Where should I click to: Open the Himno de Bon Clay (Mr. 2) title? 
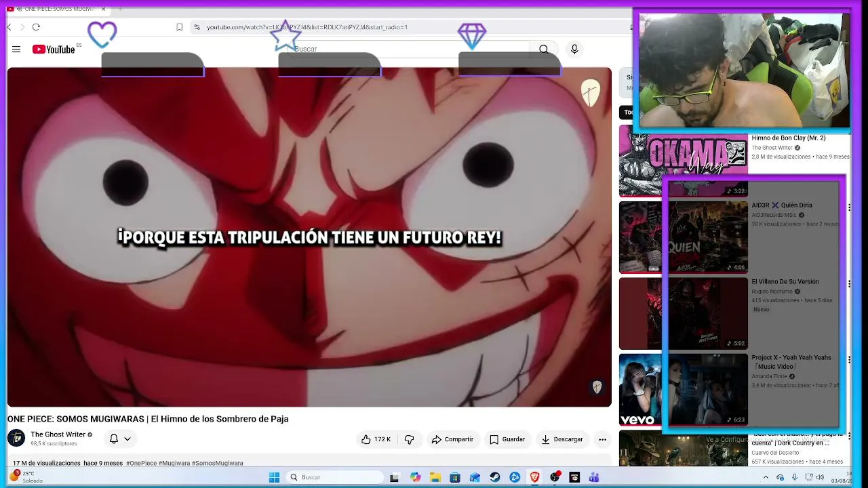coord(788,138)
